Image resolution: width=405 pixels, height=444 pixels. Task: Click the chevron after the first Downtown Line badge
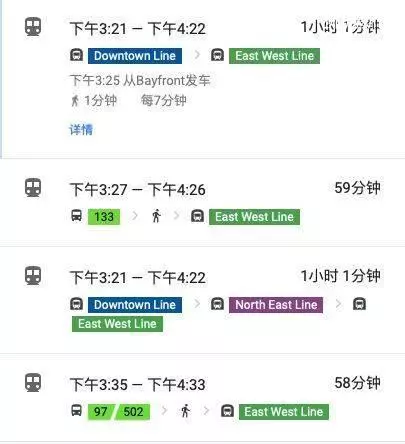tap(197, 55)
